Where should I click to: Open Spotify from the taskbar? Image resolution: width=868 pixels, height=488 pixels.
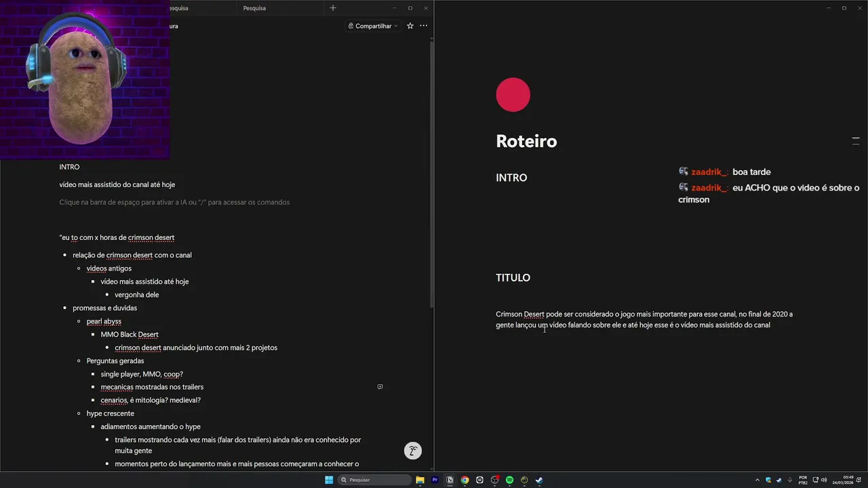[x=509, y=480]
